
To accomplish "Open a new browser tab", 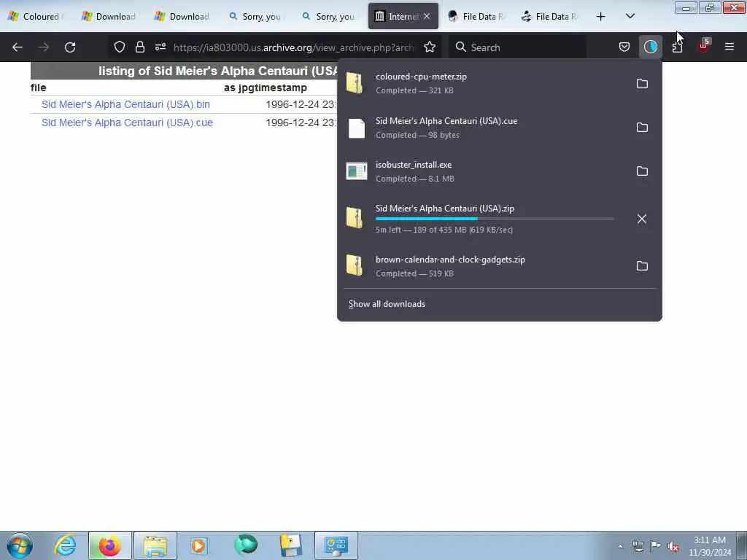I will [x=601, y=17].
